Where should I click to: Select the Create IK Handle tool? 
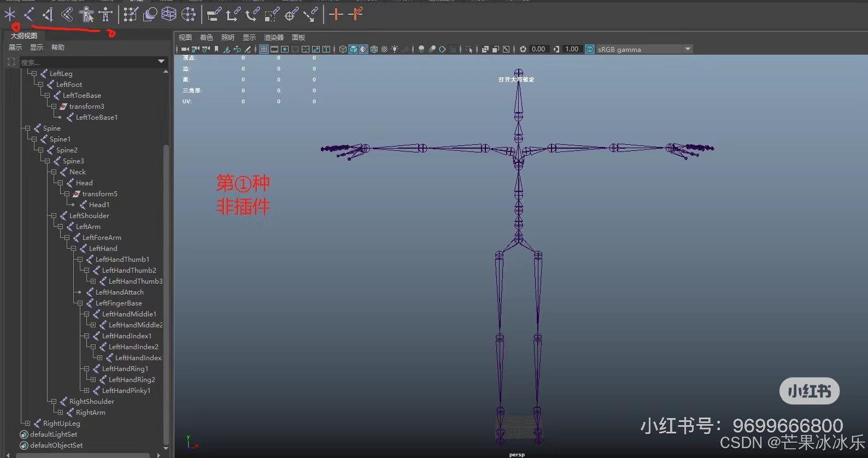pyautogui.click(x=48, y=15)
